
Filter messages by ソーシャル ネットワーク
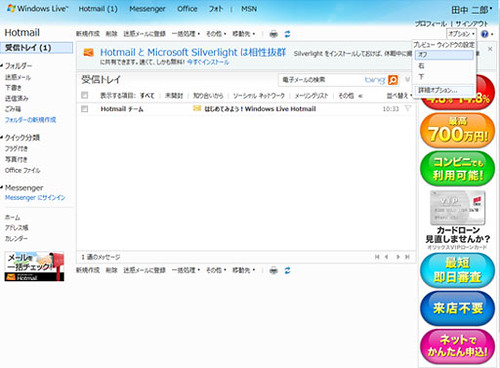tap(259, 96)
